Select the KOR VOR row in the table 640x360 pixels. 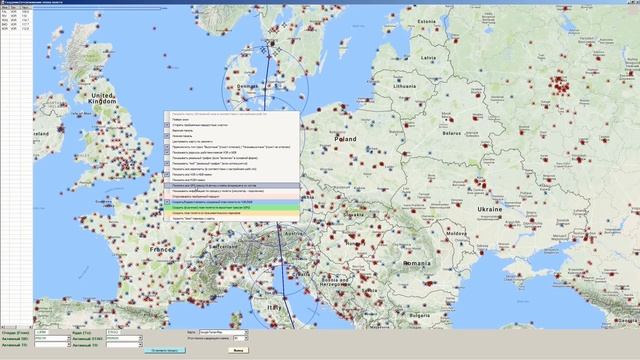coord(16,29)
